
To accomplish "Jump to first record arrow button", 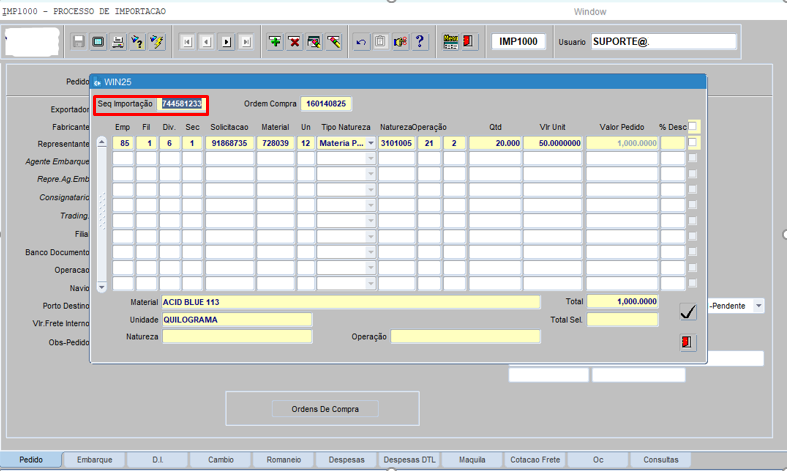I will coord(187,42).
